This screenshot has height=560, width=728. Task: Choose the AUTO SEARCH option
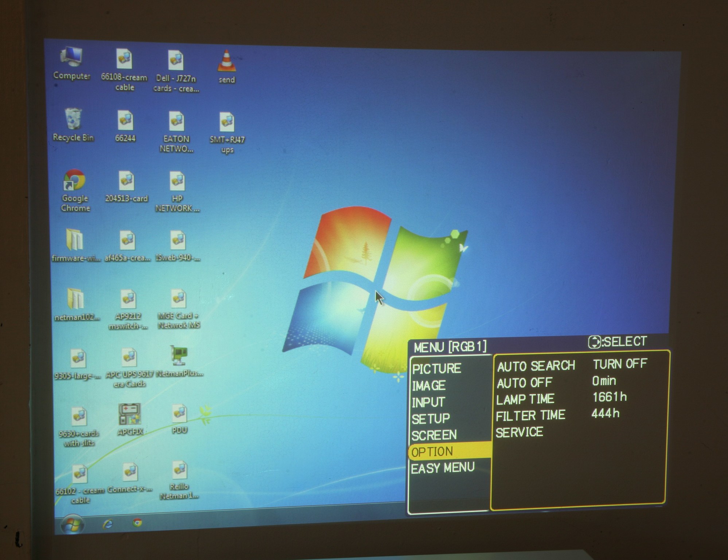(x=536, y=366)
